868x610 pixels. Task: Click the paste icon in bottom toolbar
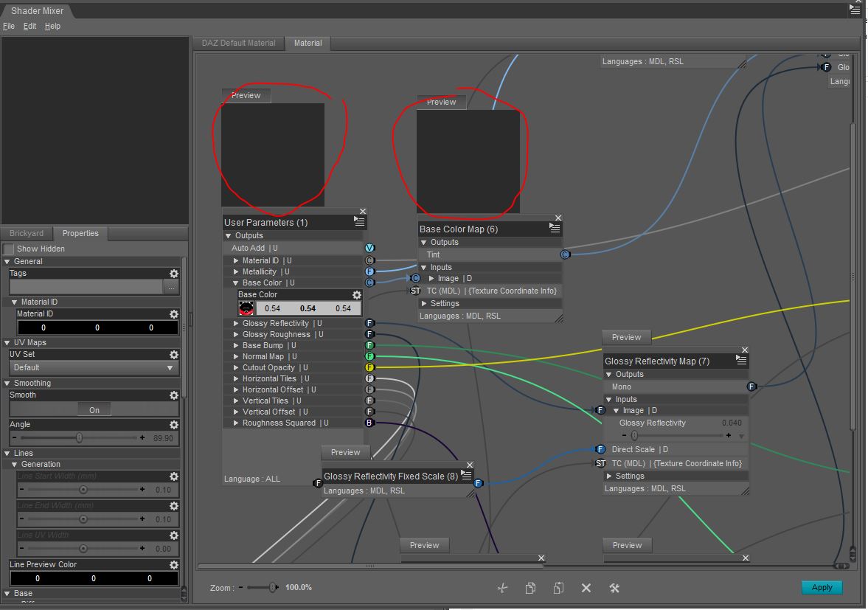pos(558,588)
